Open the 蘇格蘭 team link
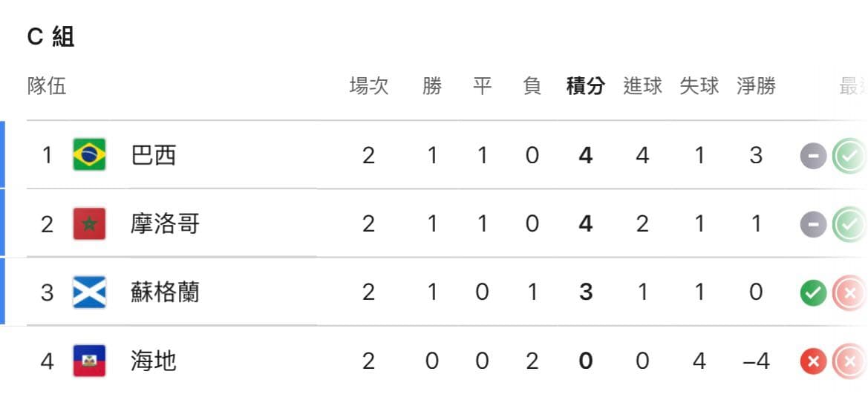This screenshot has width=868, height=403. click(165, 293)
